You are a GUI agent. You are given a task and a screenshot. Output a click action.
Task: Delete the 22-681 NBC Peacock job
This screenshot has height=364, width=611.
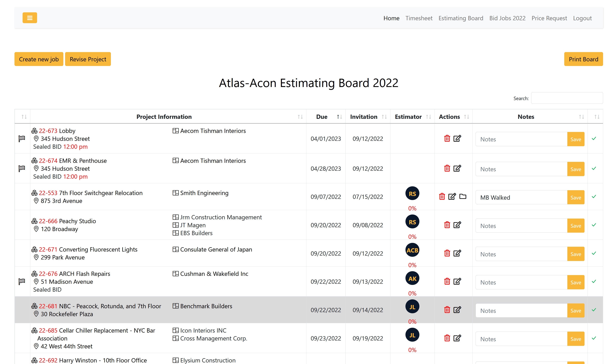[447, 310]
